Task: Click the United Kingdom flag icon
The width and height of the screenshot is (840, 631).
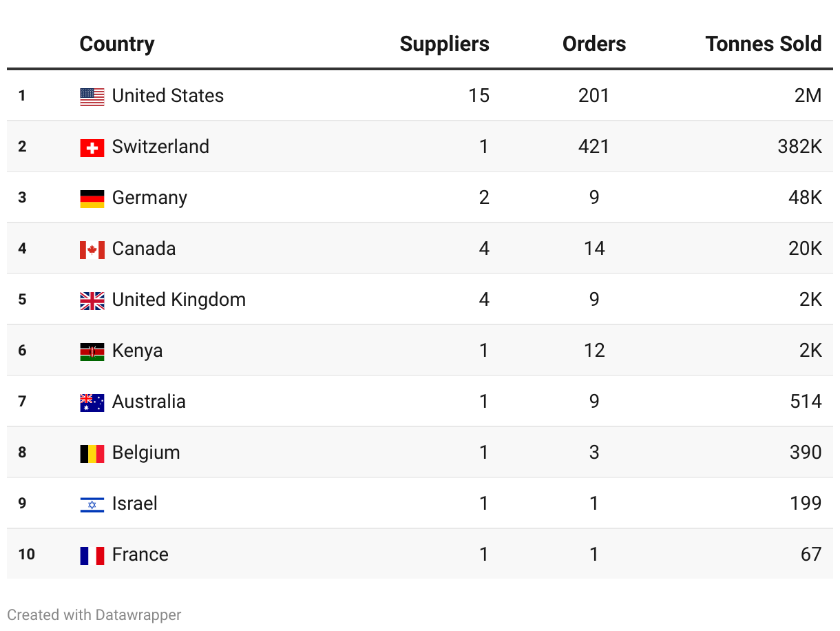Action: click(x=92, y=300)
